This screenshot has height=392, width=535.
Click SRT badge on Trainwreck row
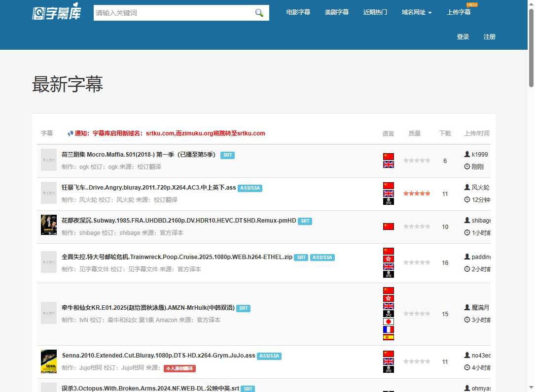[301, 258]
